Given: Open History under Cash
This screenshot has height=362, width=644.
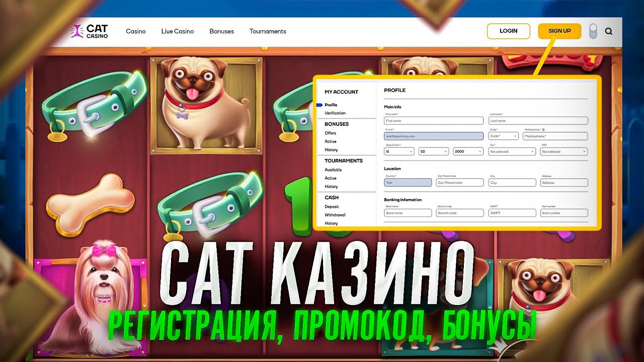Looking at the screenshot, I should pyautogui.click(x=331, y=223).
